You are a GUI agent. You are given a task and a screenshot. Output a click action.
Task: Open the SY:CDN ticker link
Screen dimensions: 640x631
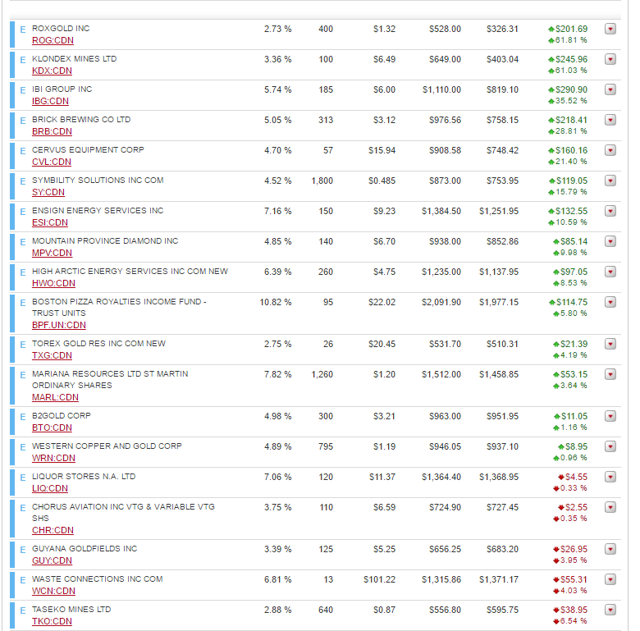(48, 192)
